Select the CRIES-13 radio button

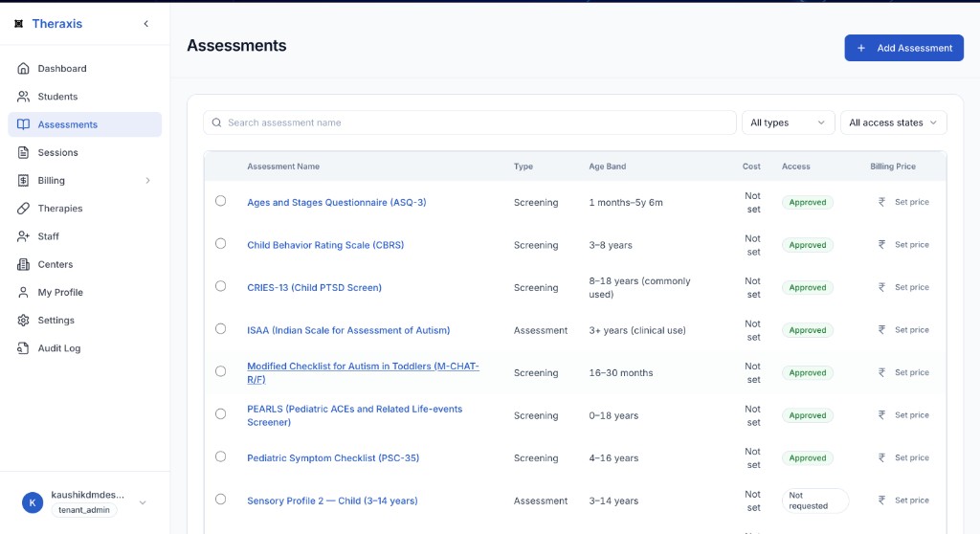[x=221, y=286]
